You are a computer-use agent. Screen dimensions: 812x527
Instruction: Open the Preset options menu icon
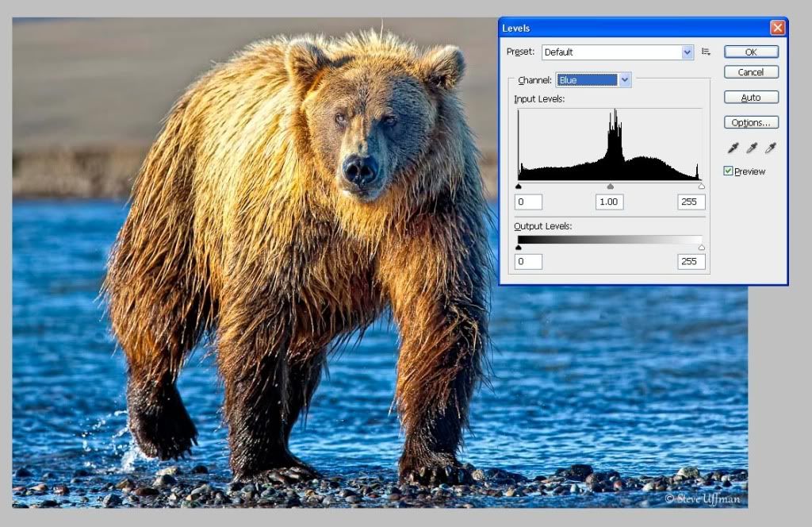pyautogui.click(x=706, y=52)
